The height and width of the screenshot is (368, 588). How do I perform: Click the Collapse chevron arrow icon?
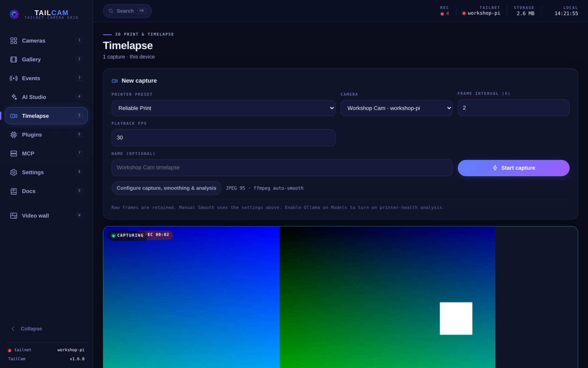click(13, 329)
